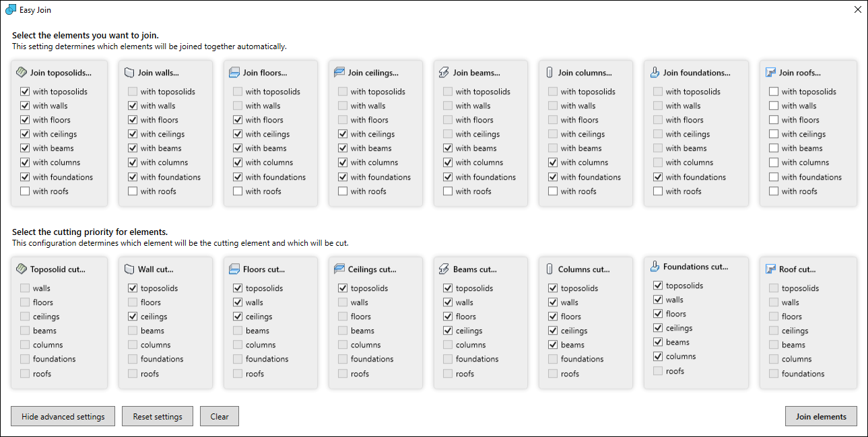The width and height of the screenshot is (868, 437).
Task: Click the floor icon beside Join floors
Action: pos(234,73)
